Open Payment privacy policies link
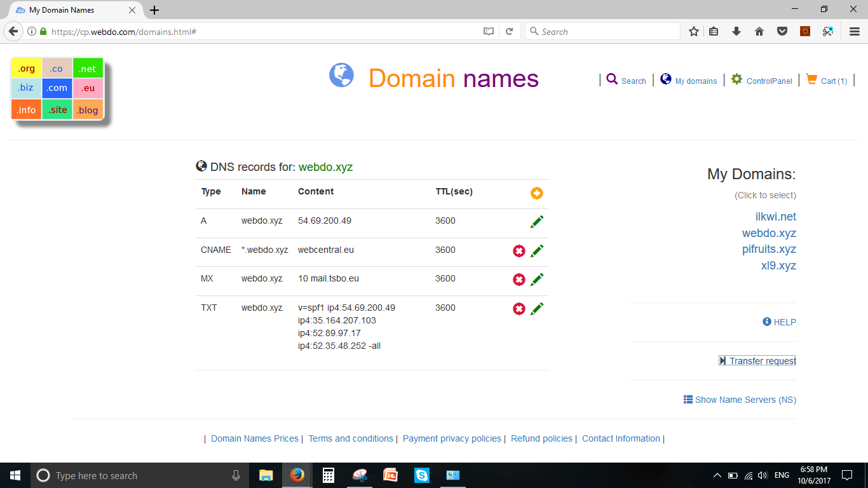The width and height of the screenshot is (868, 488). [x=452, y=438]
